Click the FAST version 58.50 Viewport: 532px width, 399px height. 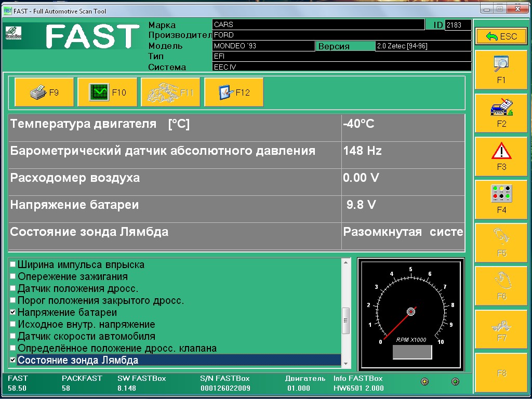(x=17, y=388)
